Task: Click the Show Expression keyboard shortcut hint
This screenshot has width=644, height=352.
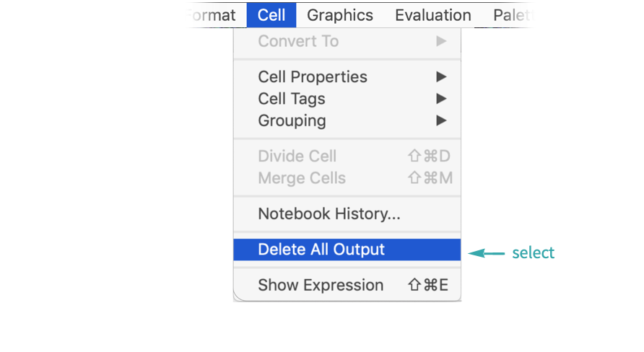Action: click(x=428, y=285)
